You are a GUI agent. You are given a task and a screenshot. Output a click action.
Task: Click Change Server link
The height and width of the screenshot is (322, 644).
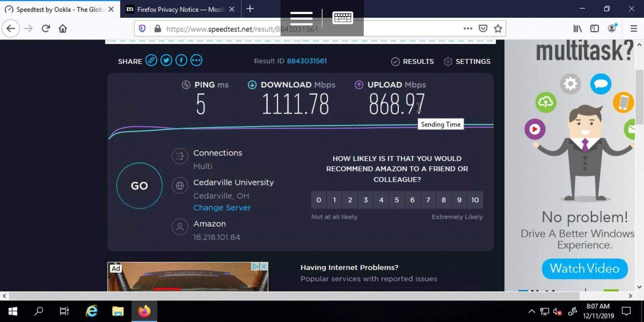pos(222,208)
